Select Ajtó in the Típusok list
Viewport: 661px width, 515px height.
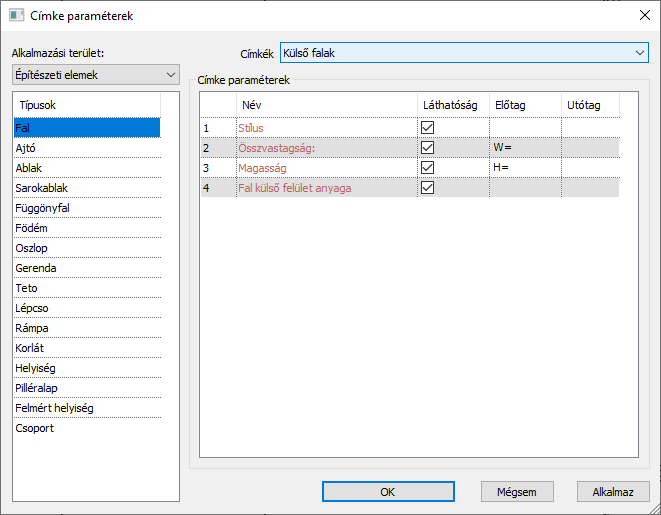[87, 148]
